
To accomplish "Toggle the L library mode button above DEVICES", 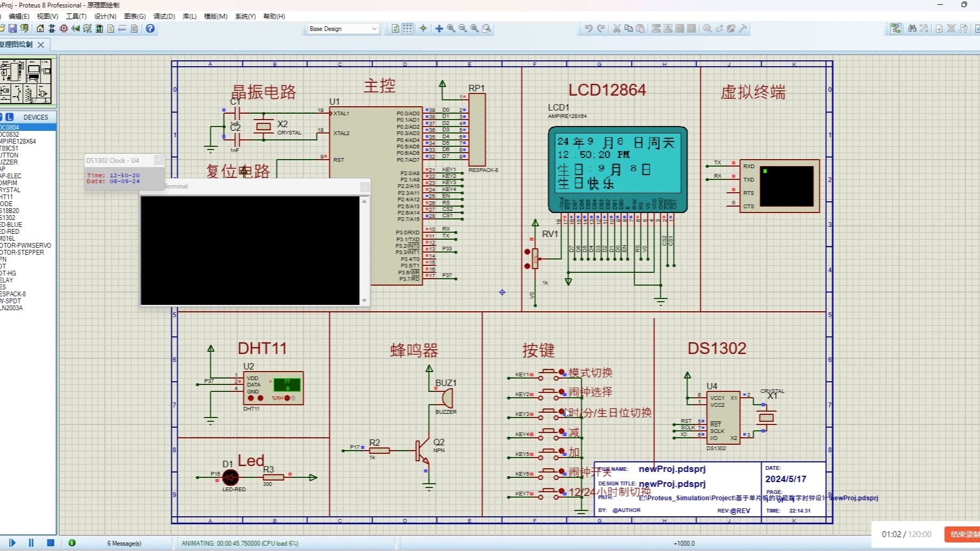I will coord(10,117).
